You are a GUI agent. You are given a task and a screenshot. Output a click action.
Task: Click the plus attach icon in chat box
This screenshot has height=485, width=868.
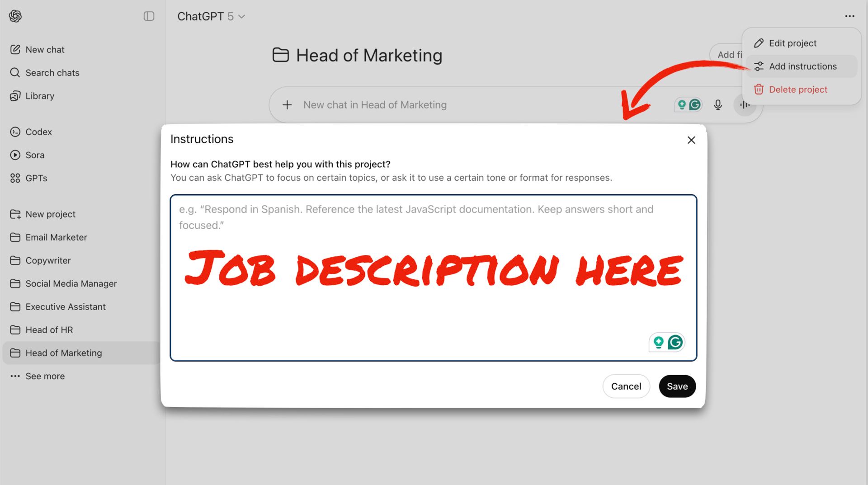[x=287, y=105]
